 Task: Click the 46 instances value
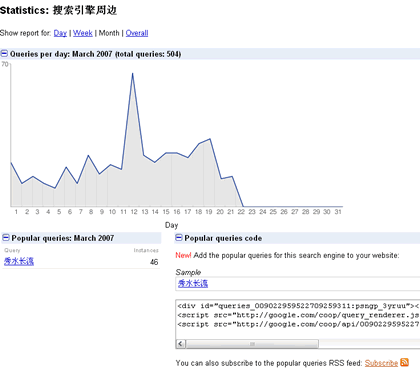(x=154, y=262)
